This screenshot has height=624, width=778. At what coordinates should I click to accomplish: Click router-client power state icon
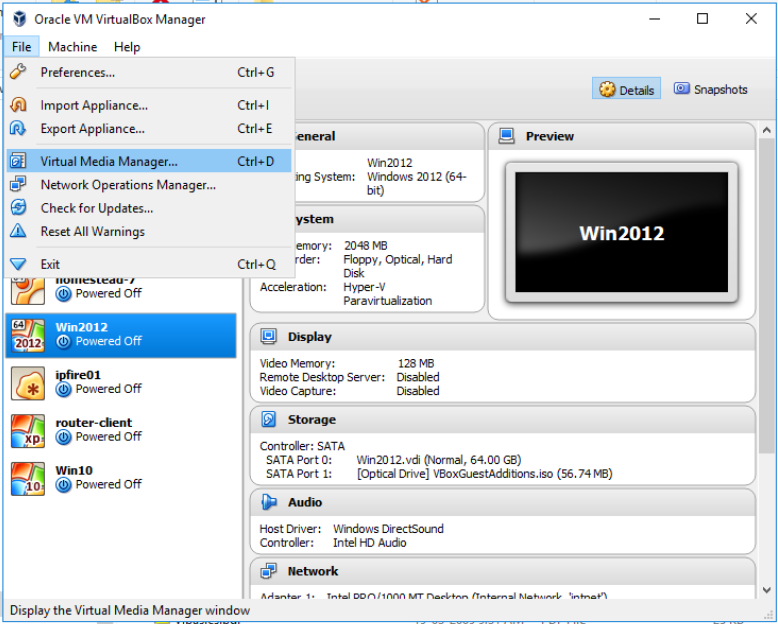(63, 437)
